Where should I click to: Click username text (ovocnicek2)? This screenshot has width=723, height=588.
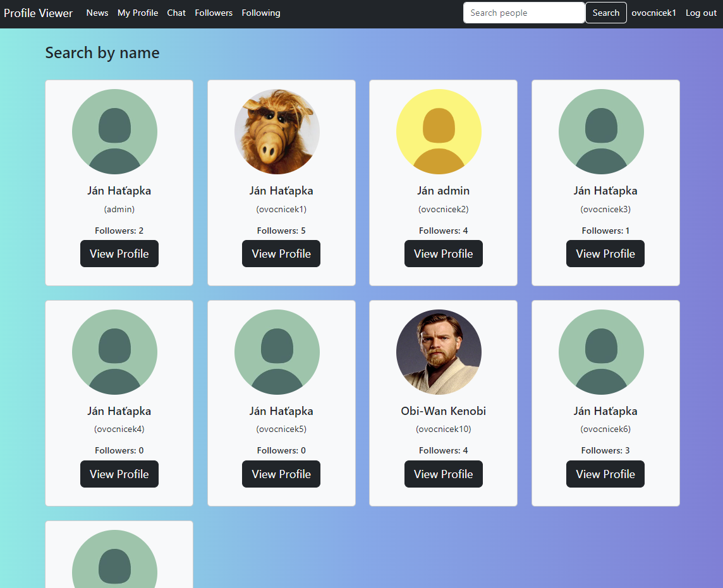pyautogui.click(x=444, y=209)
